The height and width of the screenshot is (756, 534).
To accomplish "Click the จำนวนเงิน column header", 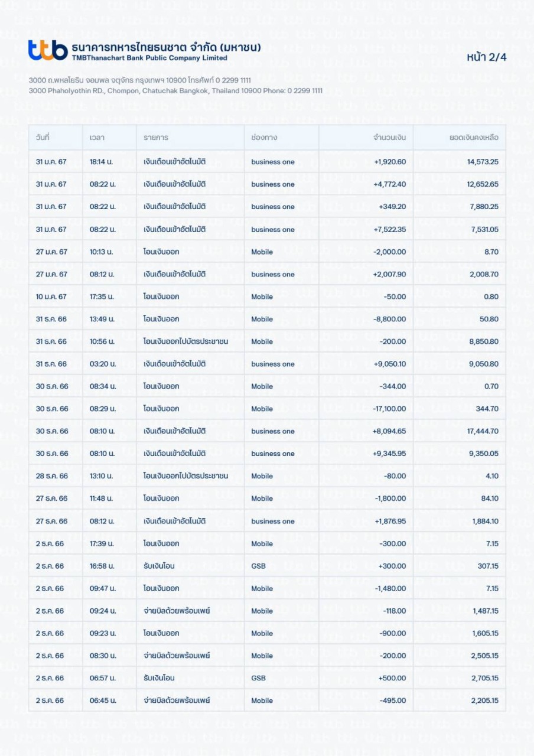I will tap(389, 138).
